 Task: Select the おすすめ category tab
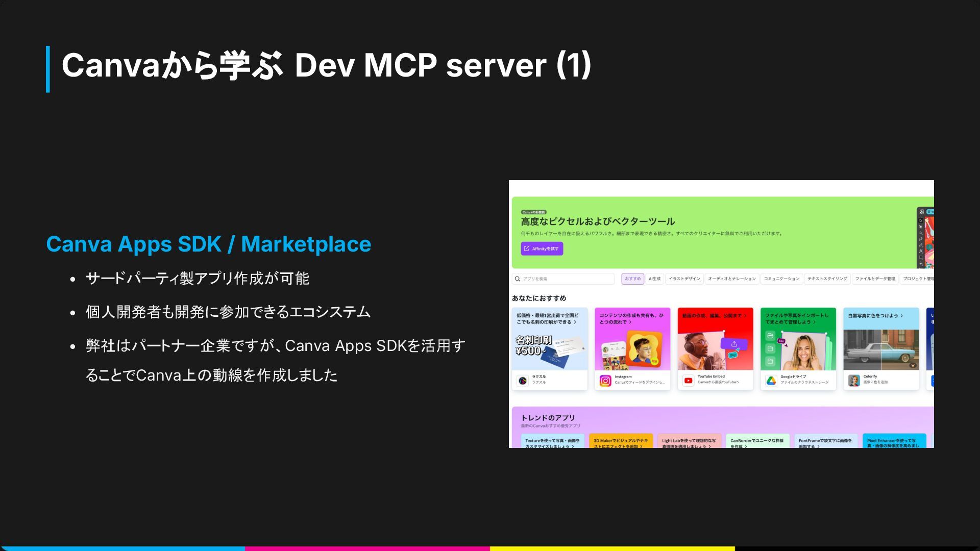click(x=632, y=279)
